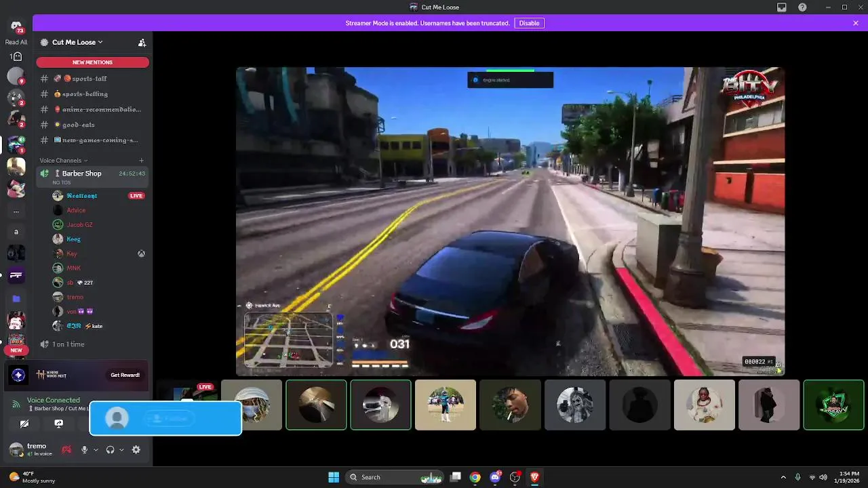The height and width of the screenshot is (488, 868).
Task: Open the server icon with 9 notification badge
Action: pyautogui.click(x=16, y=76)
